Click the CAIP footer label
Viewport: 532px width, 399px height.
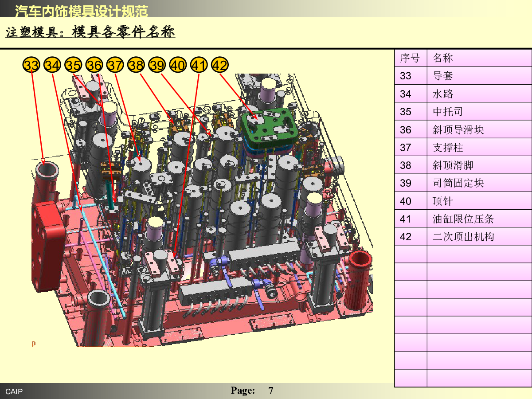click(14, 391)
